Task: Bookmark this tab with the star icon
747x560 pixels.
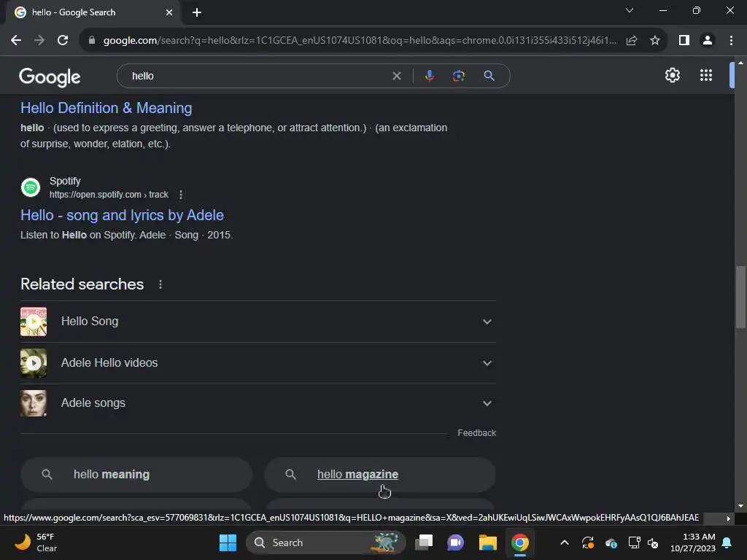Action: 655,41
